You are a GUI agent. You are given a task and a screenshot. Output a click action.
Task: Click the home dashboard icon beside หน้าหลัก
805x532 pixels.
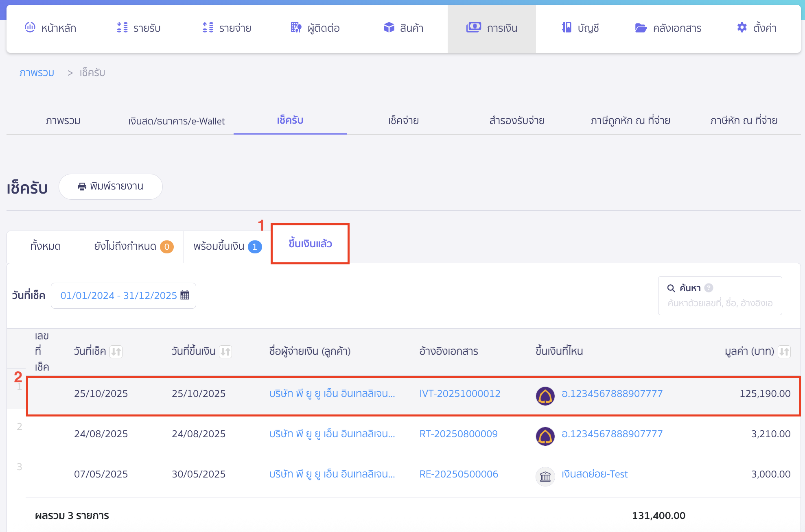(x=30, y=28)
